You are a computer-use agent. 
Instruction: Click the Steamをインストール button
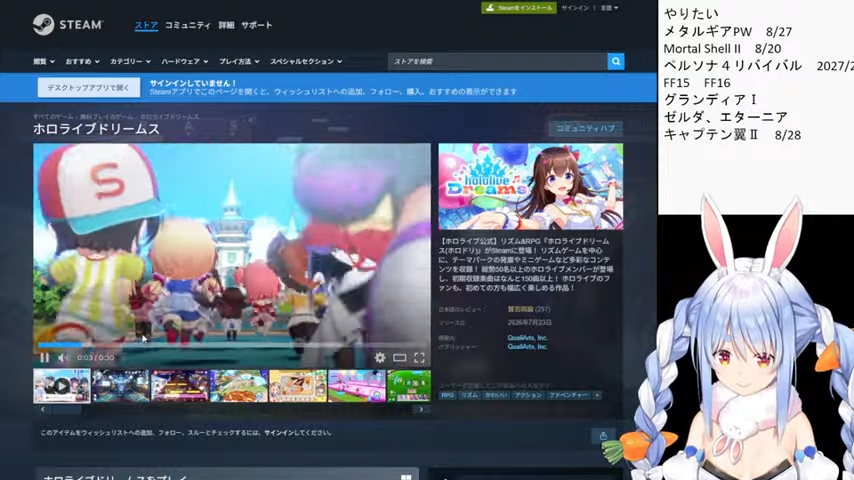click(519, 8)
